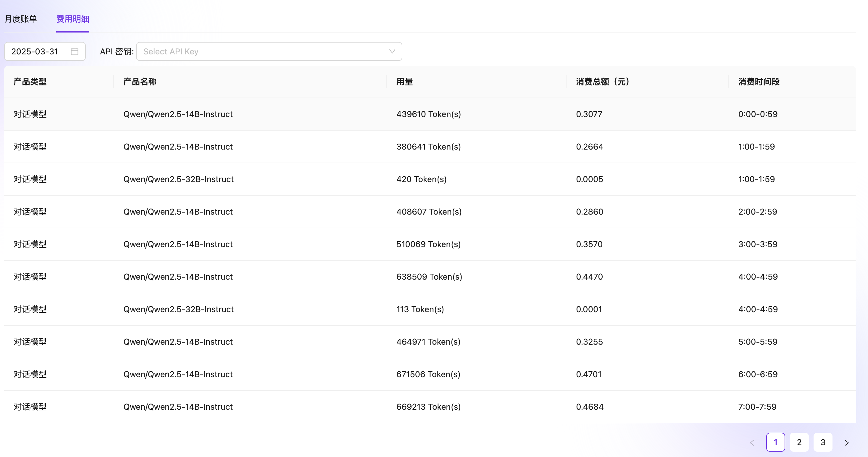Click the previous page left chevron
868x457 pixels.
click(752, 443)
